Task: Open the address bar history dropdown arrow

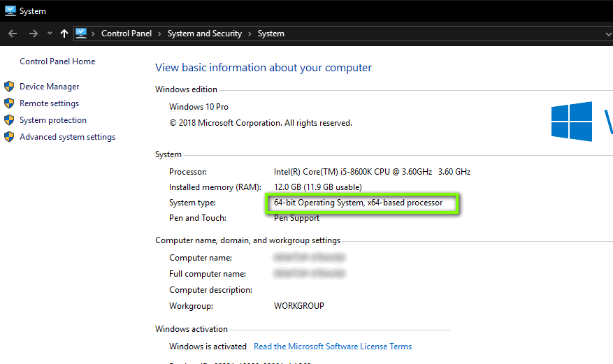Action: (608, 34)
